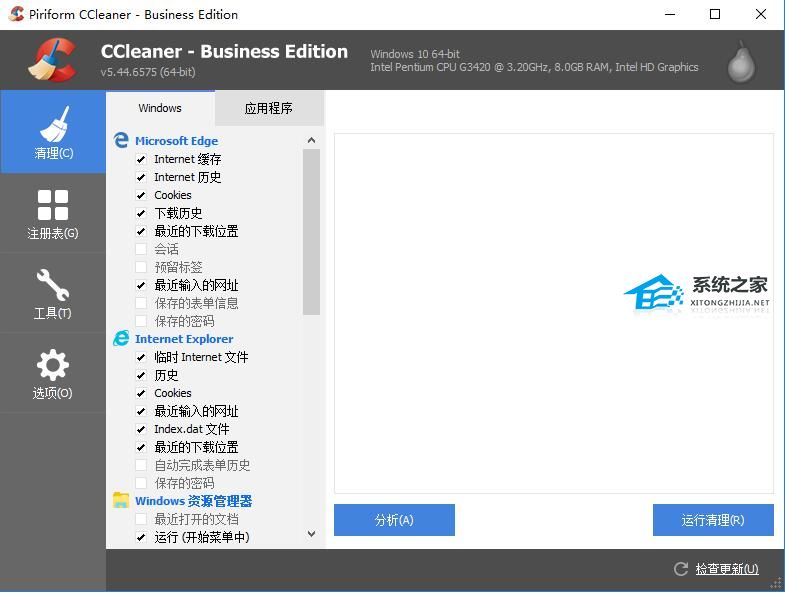
Task: Open the 选项 options gear icon
Action: click(53, 366)
